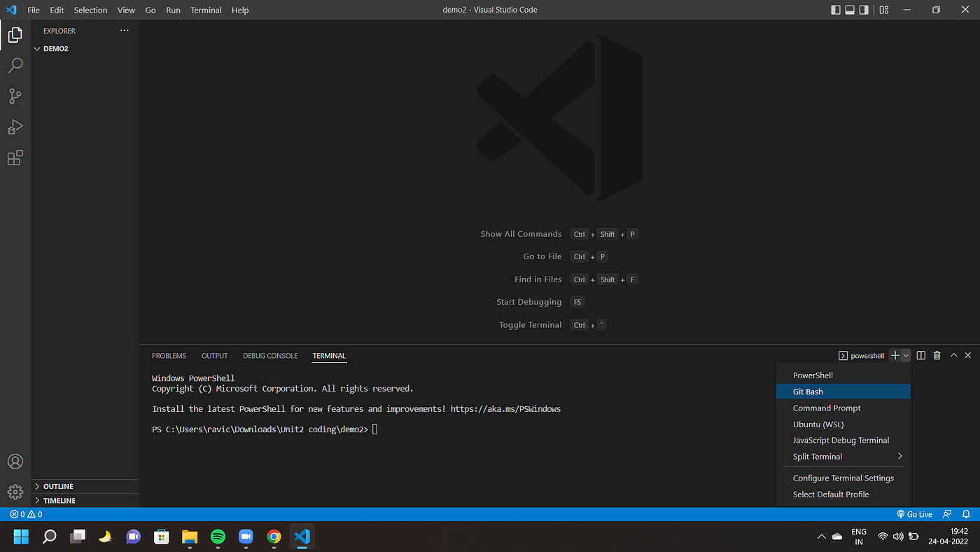Open Zoom from the taskbar
Viewport: 980px width, 552px height.
click(x=246, y=537)
